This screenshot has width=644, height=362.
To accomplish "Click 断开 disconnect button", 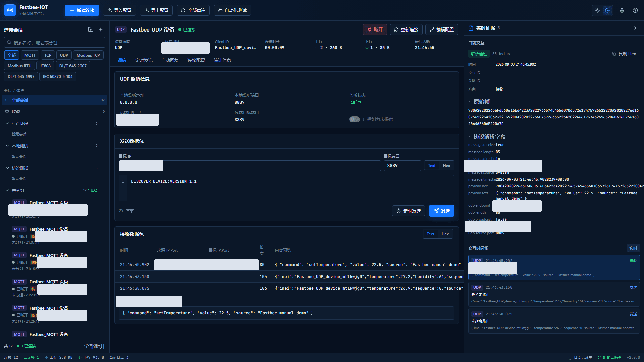I will (375, 29).
